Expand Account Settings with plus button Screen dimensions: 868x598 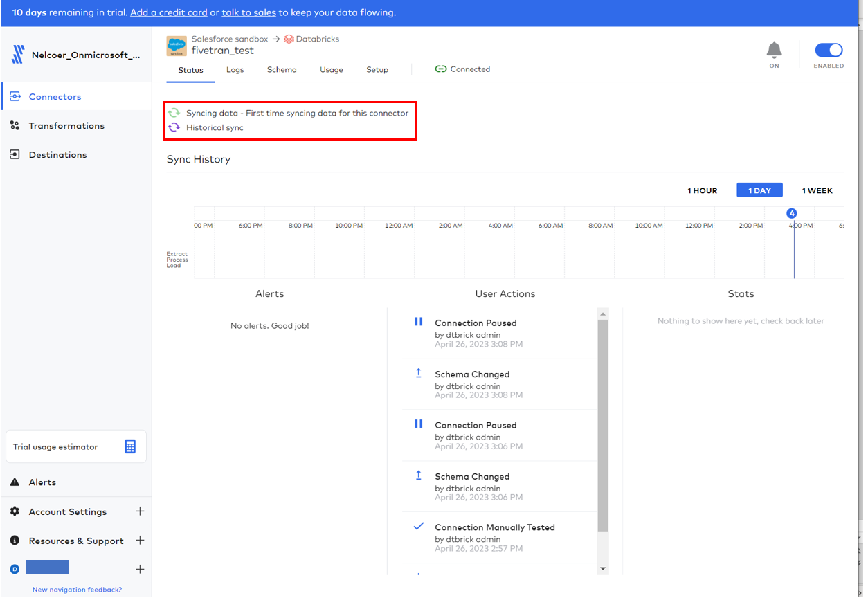pos(140,511)
